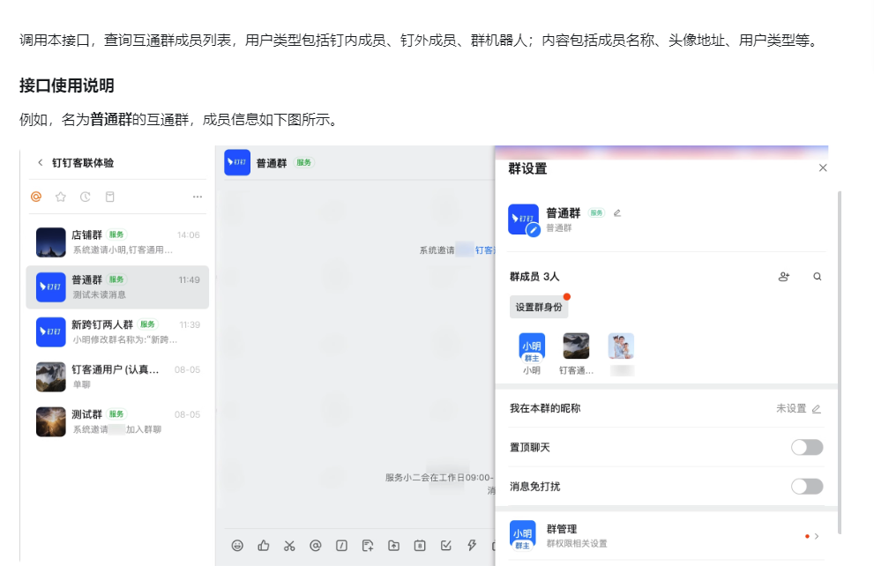Viewport: 874px width, 588px height.
Task: Select the 普通群 conversation in list
Action: (x=117, y=287)
